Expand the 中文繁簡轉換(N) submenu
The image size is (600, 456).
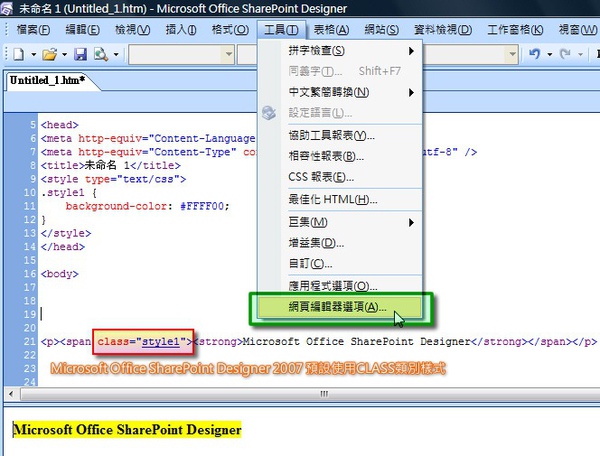[x=341, y=92]
